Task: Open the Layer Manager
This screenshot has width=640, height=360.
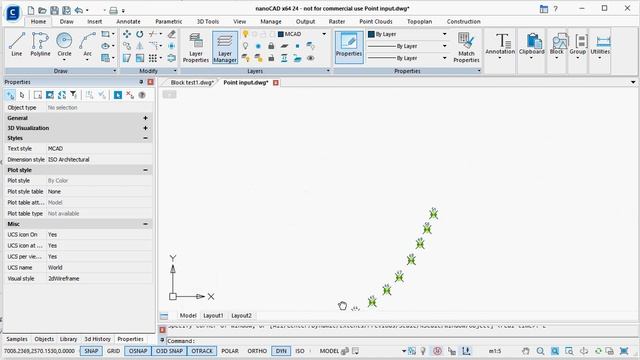Action: [x=225, y=47]
